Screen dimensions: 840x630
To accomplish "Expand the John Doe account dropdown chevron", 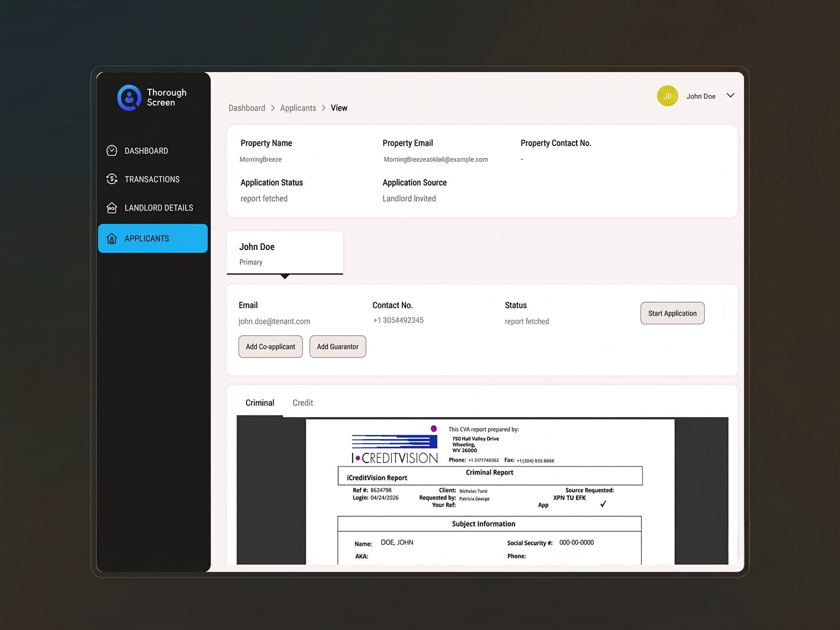I will click(730, 96).
